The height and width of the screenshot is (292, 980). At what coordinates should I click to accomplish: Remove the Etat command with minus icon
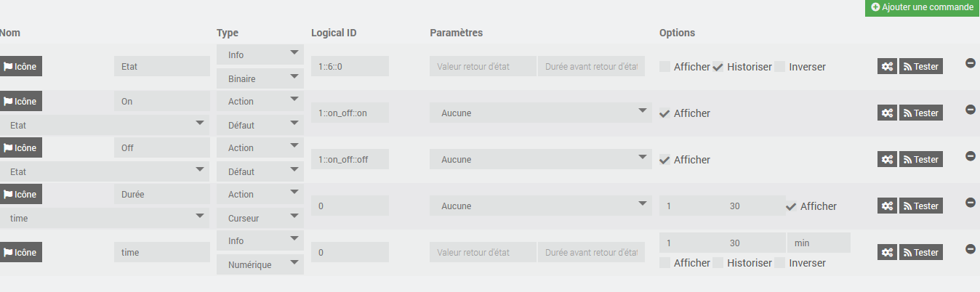(x=970, y=63)
